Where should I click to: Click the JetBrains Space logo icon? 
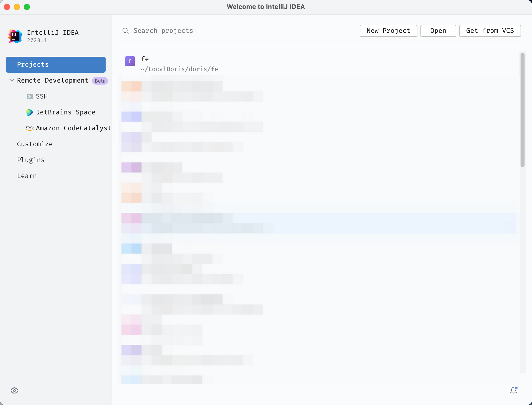click(30, 112)
